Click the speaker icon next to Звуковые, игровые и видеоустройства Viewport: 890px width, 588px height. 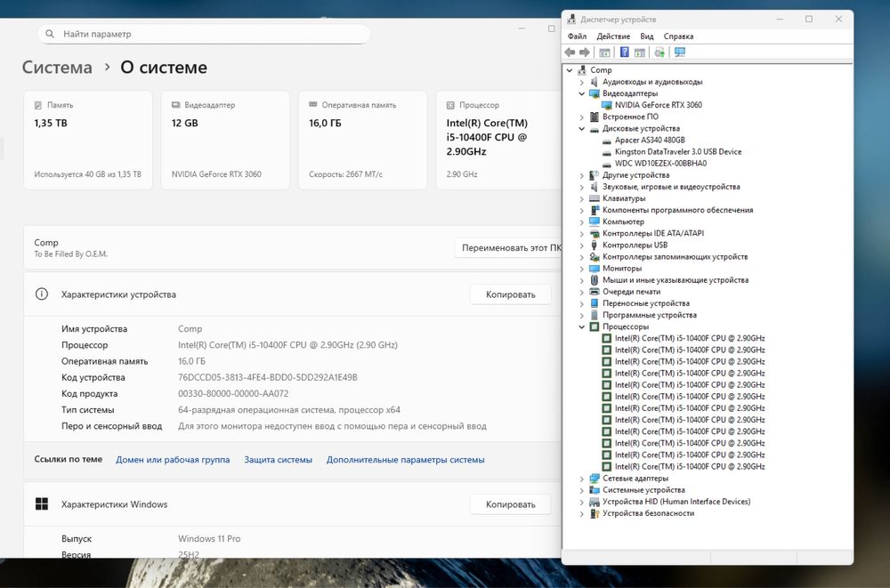point(595,187)
